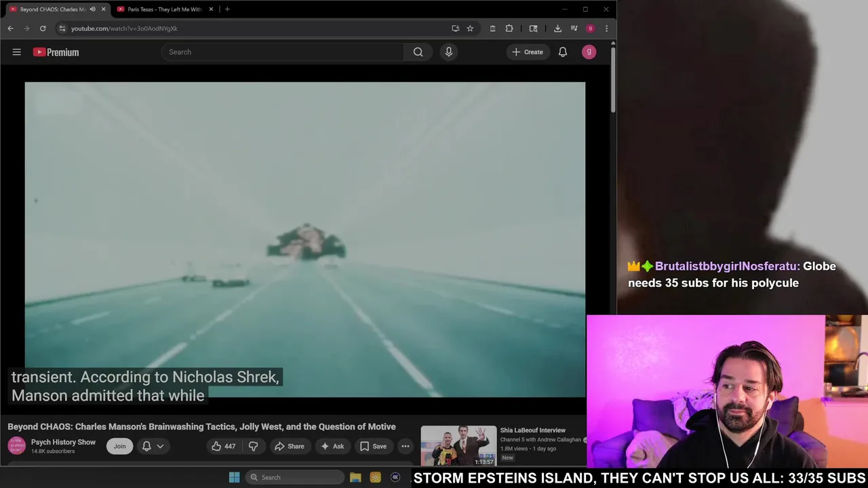Click the URL youtube.com/watch address
The height and width of the screenshot is (488, 868).
tap(124, 28)
